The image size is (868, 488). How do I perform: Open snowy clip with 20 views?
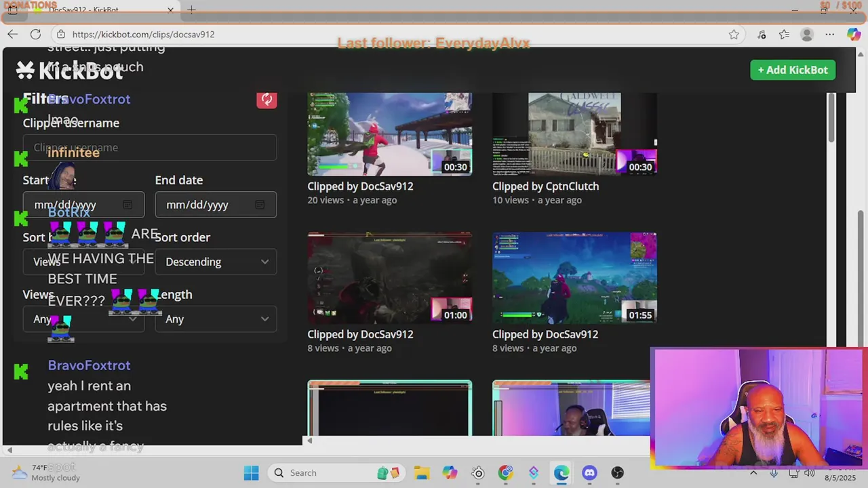pos(390,134)
